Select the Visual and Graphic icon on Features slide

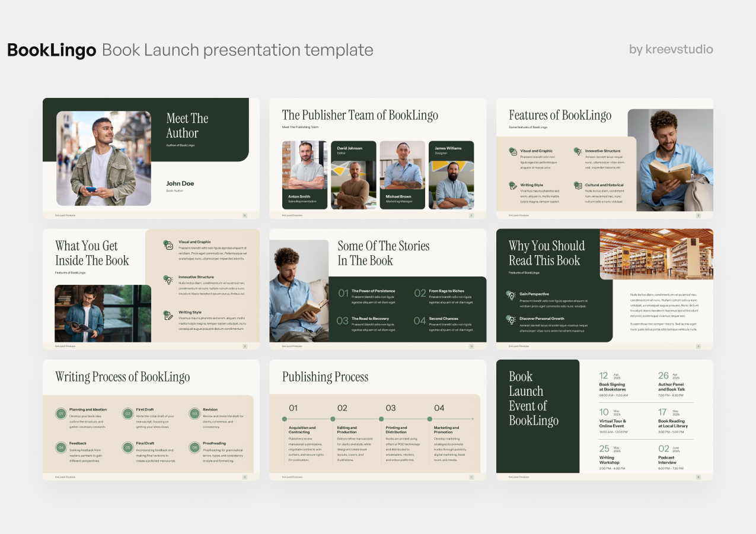tap(513, 152)
